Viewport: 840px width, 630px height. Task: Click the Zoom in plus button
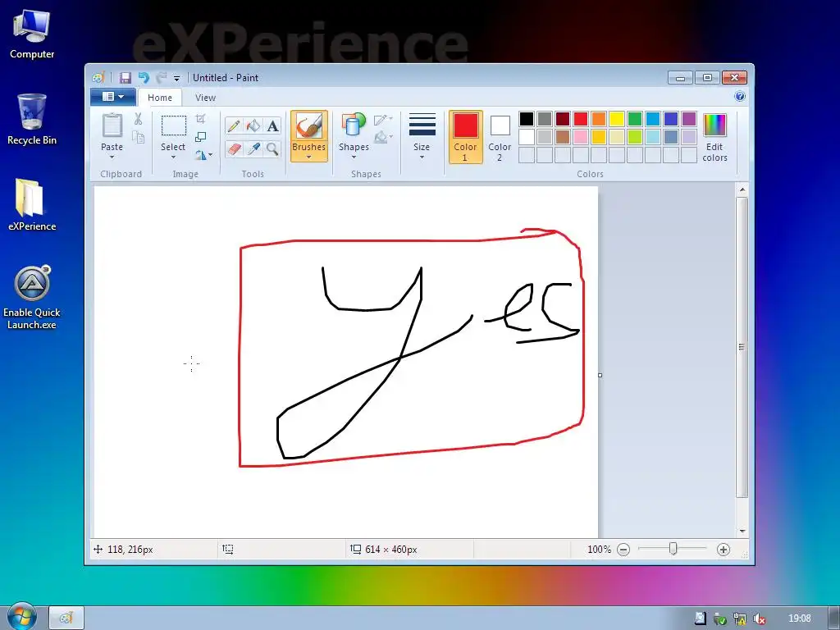724,549
